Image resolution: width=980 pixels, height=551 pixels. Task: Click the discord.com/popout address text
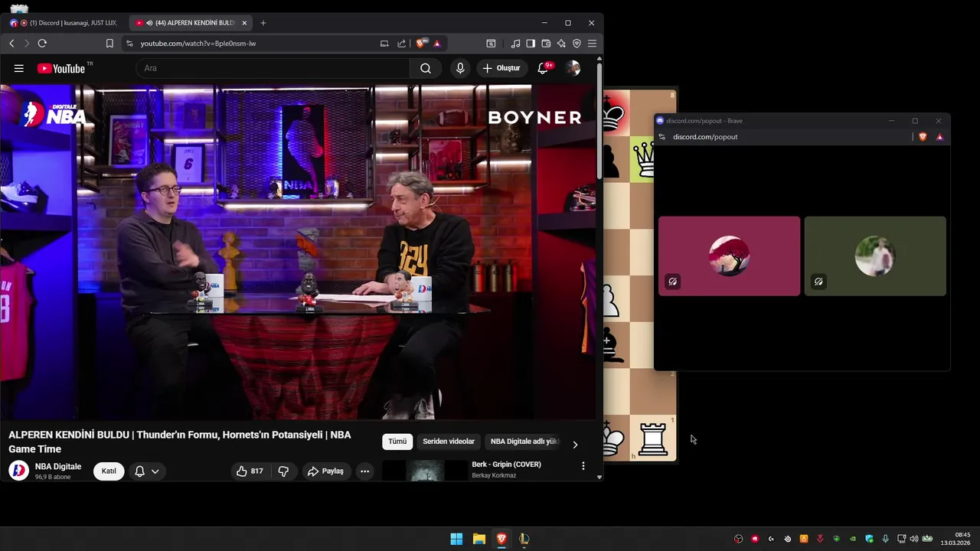click(x=705, y=137)
